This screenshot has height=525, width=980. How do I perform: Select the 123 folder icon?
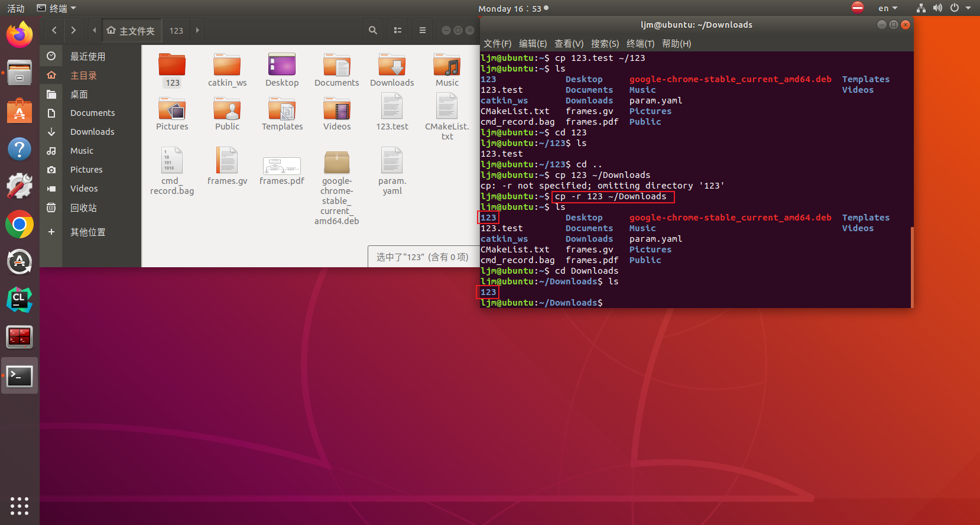coord(172,70)
